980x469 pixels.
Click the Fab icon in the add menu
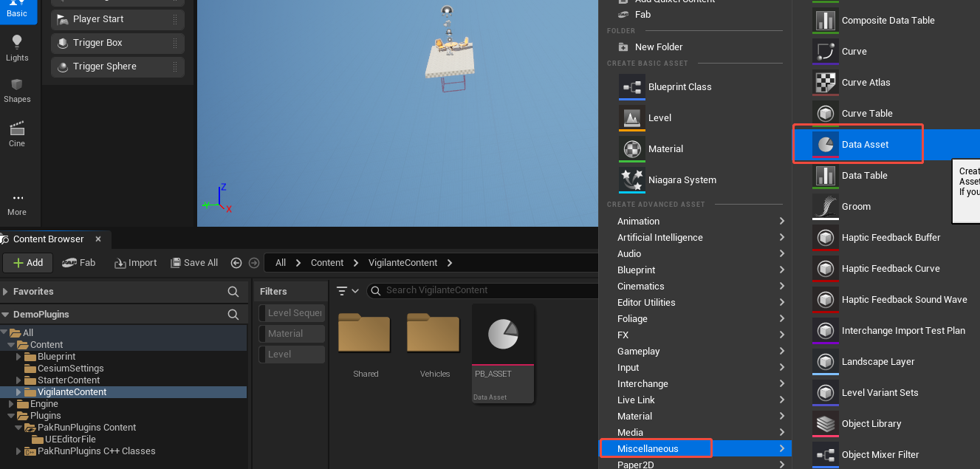[x=623, y=14]
